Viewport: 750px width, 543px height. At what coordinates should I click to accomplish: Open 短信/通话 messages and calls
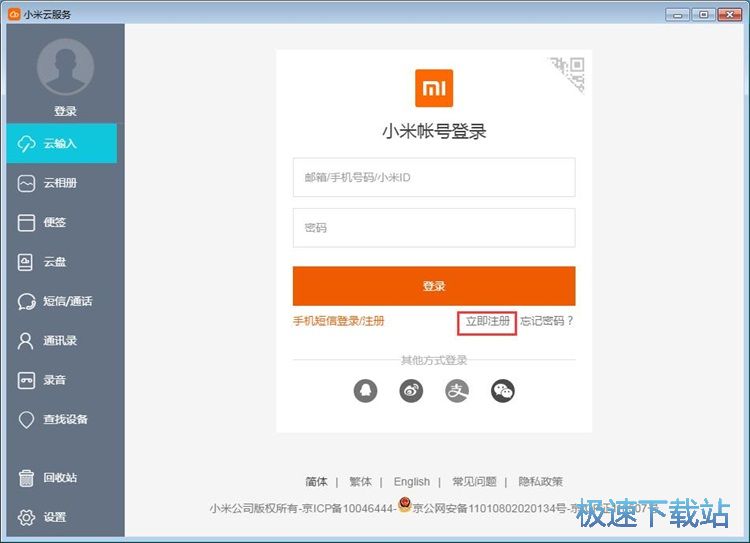pyautogui.click(x=67, y=301)
